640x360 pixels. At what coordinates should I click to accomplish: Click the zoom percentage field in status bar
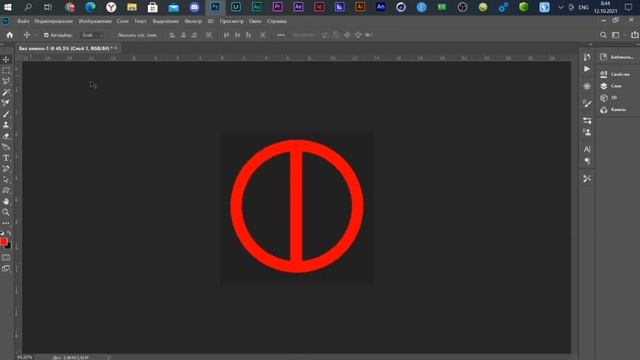point(24,357)
